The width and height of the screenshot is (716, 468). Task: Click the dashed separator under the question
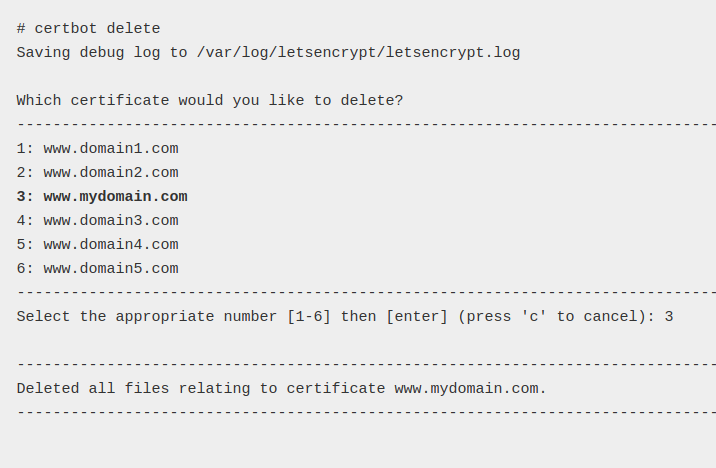tap(366, 125)
